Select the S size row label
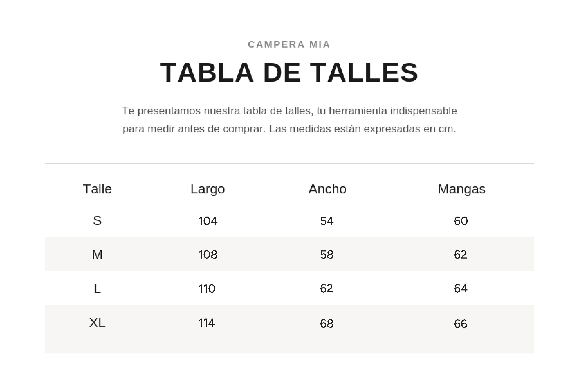This screenshot has height=392, width=579. click(97, 220)
